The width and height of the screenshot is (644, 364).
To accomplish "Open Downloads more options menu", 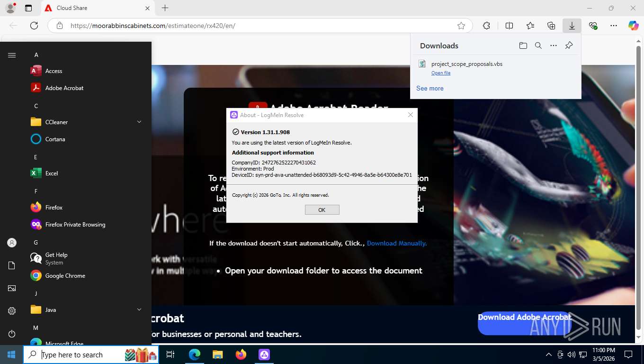I will pyautogui.click(x=554, y=45).
